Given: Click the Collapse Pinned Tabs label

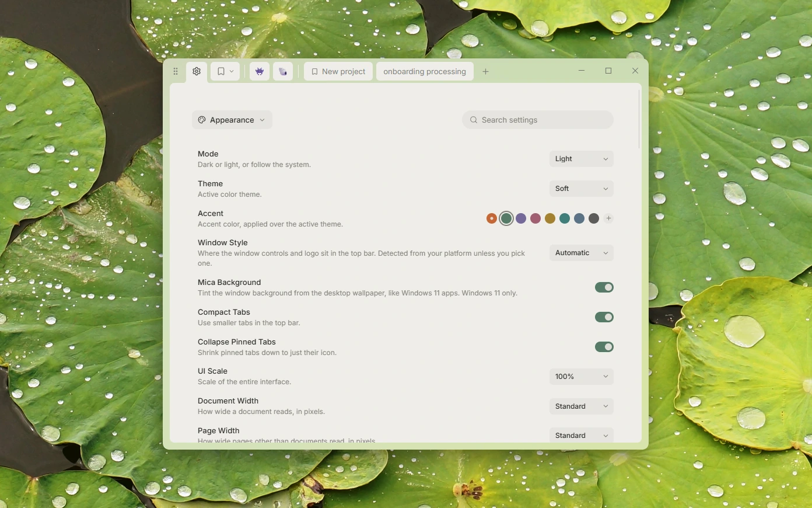Looking at the screenshot, I should tap(237, 342).
